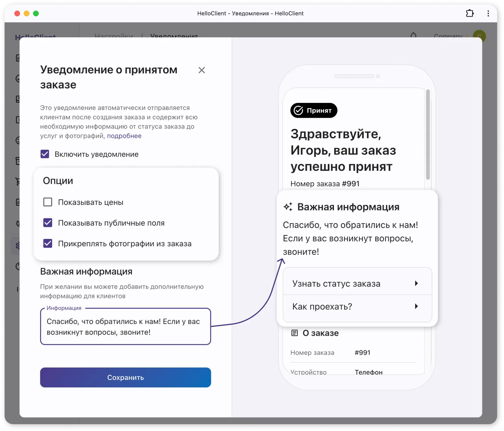Expand Узнать статус заказа in the preview

[x=357, y=283]
